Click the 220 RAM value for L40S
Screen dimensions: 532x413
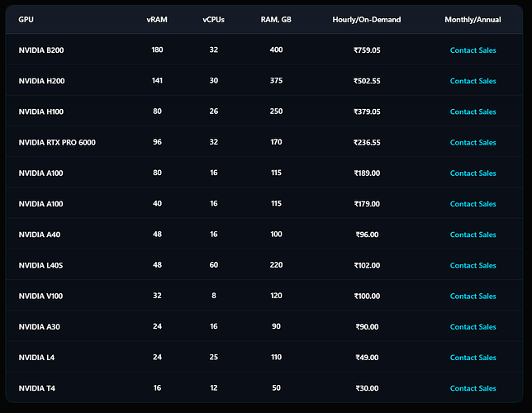click(276, 265)
